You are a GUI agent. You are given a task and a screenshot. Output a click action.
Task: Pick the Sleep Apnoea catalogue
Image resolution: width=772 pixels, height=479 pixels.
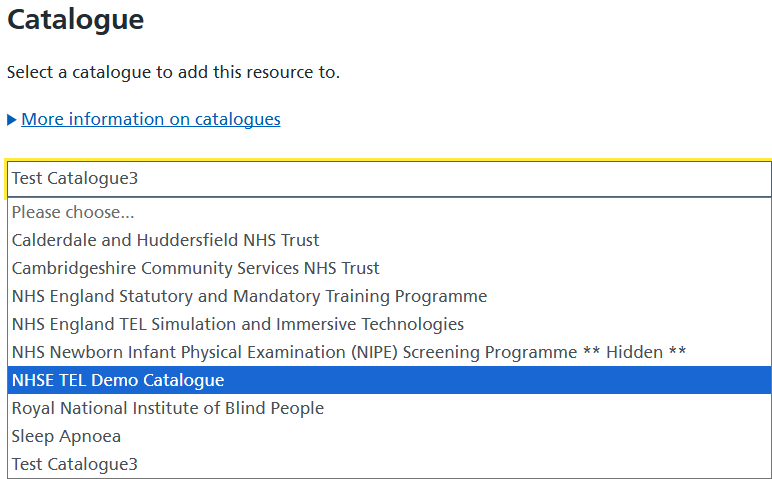click(x=389, y=436)
